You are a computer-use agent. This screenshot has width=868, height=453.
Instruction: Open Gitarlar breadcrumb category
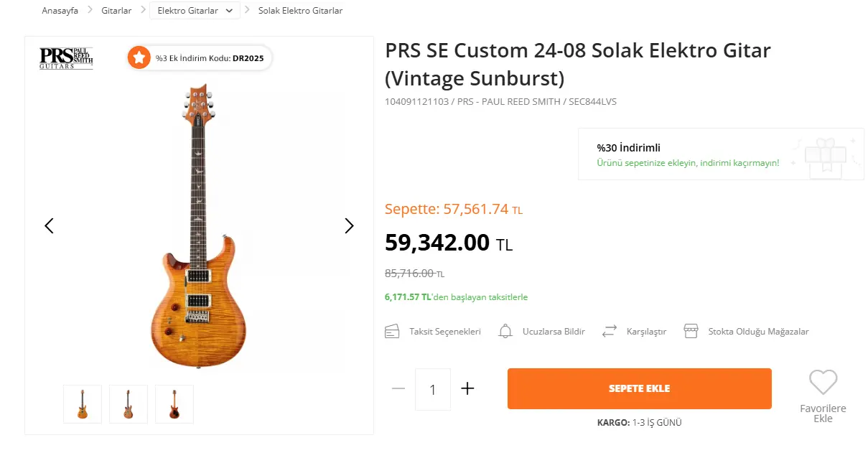(116, 11)
